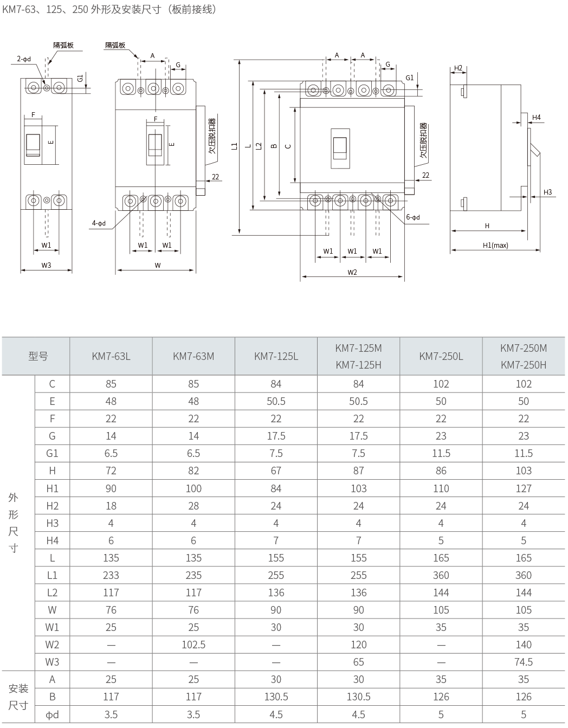Select the 'G1' row label in table
568x728 pixels.
click(52, 453)
